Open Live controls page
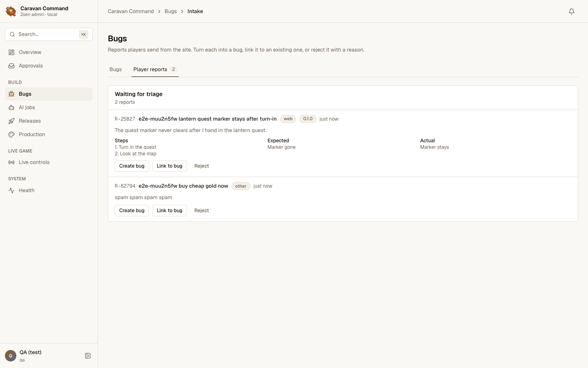This screenshot has width=588, height=368. [x=49, y=162]
